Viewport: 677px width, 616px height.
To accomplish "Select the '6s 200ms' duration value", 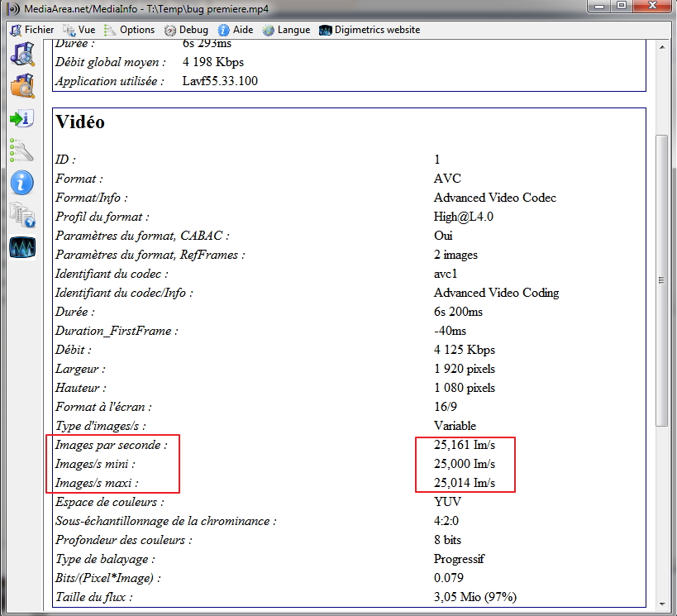I will click(x=458, y=312).
